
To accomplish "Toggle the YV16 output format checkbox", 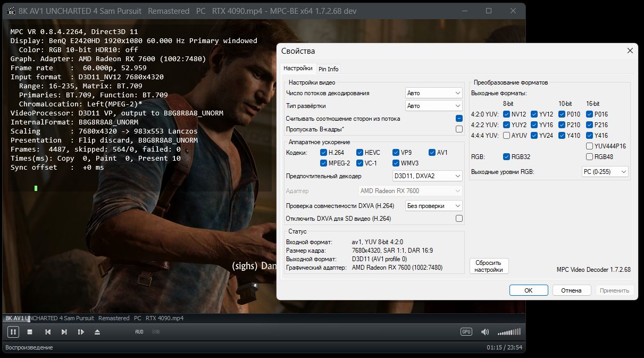I will pyautogui.click(x=534, y=125).
